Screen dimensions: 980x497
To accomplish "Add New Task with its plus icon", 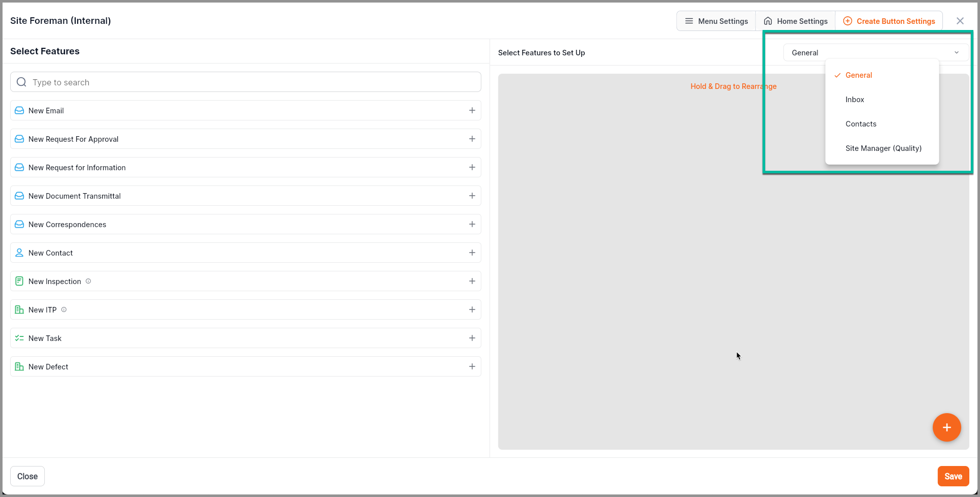I will (472, 338).
